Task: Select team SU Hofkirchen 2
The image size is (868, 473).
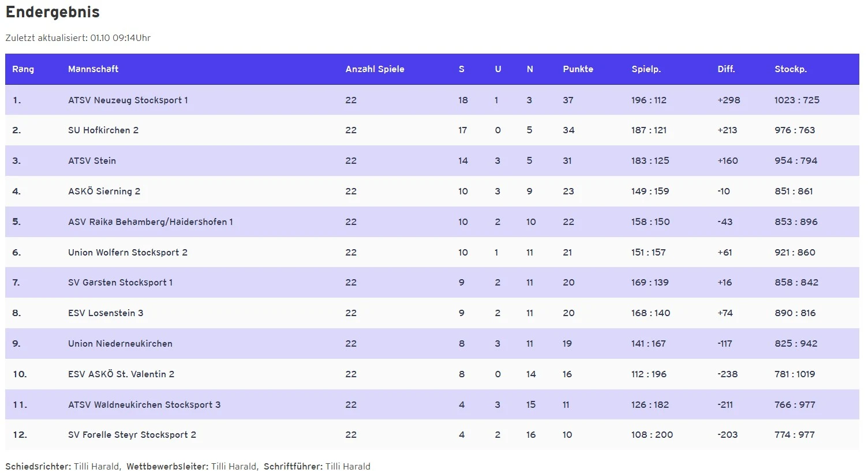Action: (x=103, y=130)
